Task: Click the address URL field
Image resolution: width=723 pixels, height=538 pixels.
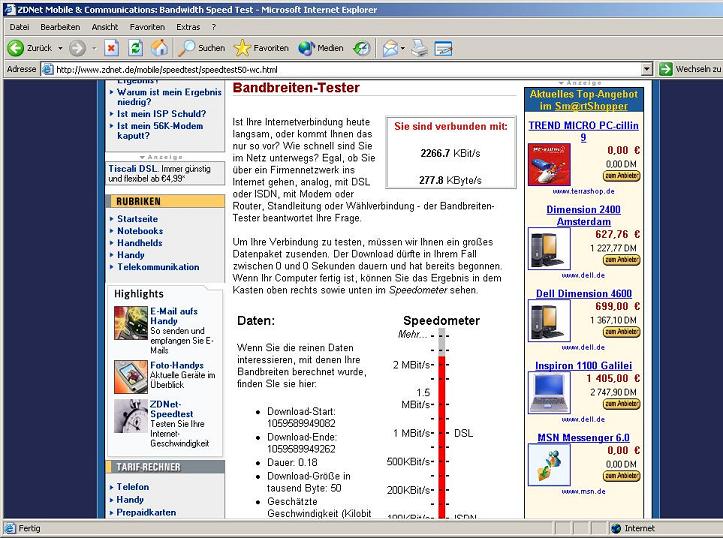Action: point(347,70)
